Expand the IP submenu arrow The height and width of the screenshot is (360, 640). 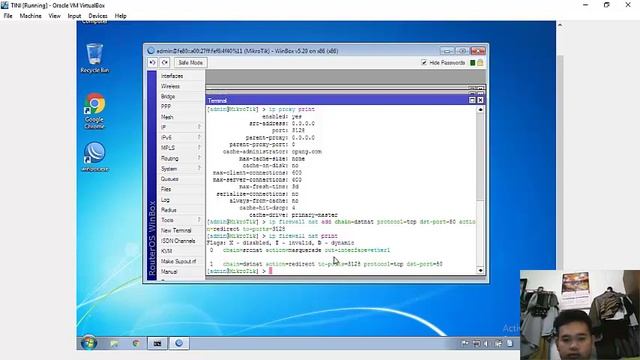pyautogui.click(x=199, y=127)
